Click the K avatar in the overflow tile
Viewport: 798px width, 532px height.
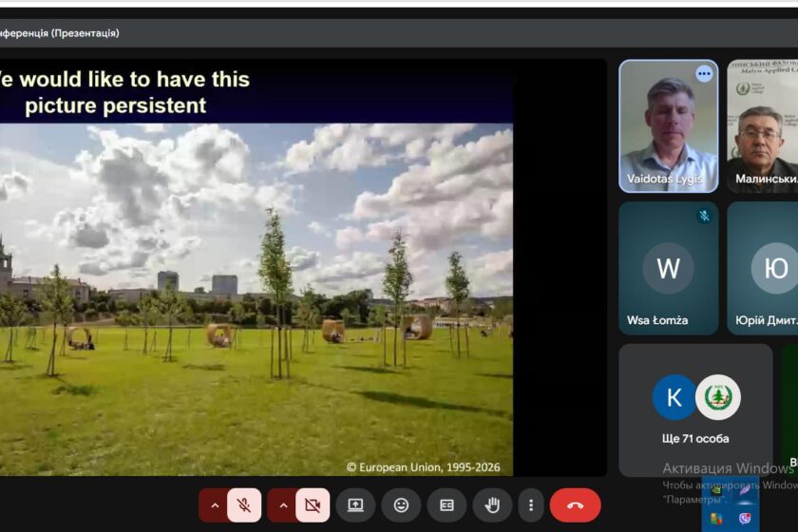pyautogui.click(x=674, y=397)
